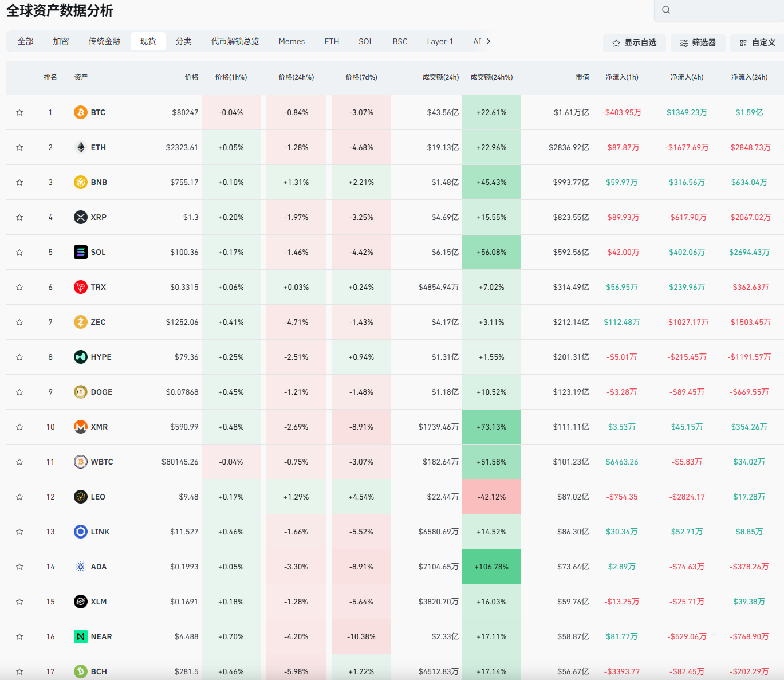The image size is (784, 680).
Task: Expand more category tabs arrow
Action: point(488,41)
